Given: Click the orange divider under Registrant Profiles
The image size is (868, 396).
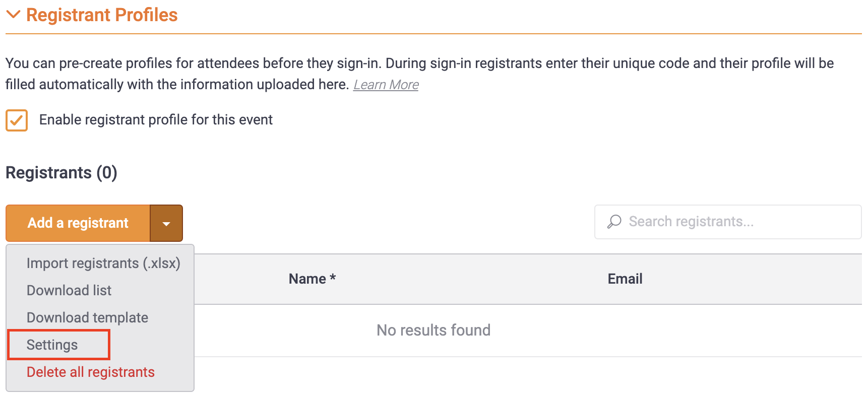Looking at the screenshot, I should point(433,34).
